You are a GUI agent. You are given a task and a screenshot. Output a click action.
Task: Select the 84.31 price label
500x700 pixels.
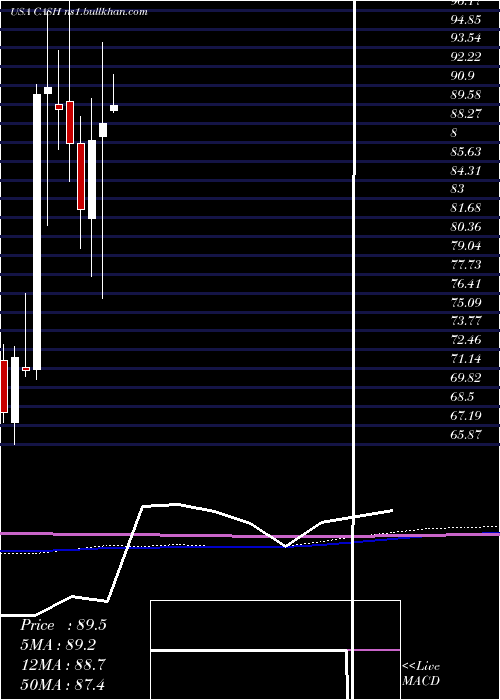point(466,170)
